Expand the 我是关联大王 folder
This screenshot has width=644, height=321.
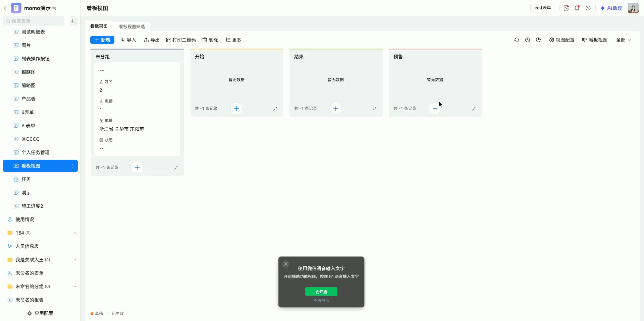75,260
